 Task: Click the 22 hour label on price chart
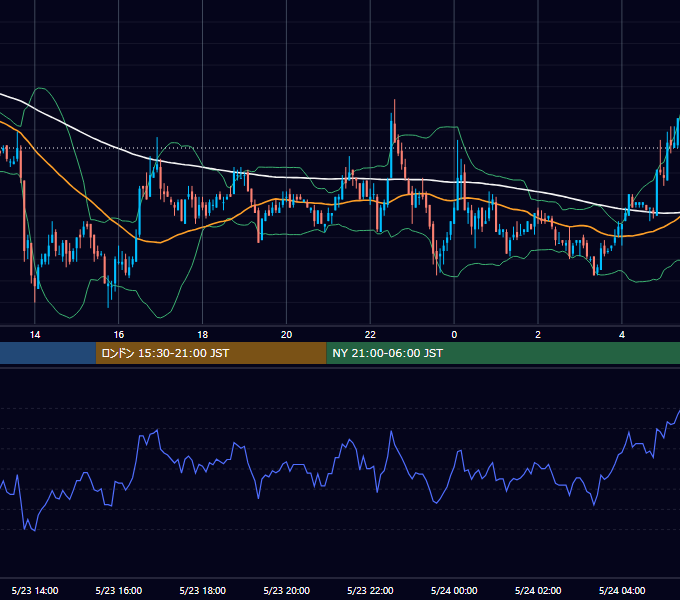click(370, 335)
